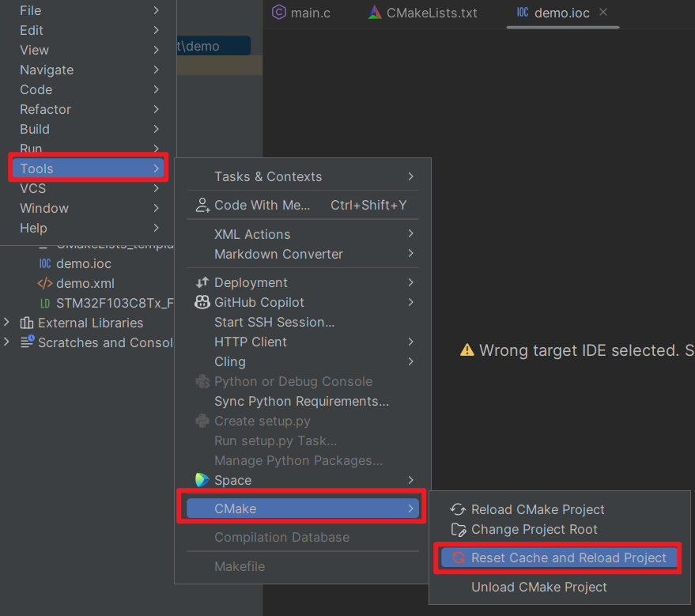Screen dimensions: 695x616
Task: Open the Tools menu
Action: click(87, 168)
